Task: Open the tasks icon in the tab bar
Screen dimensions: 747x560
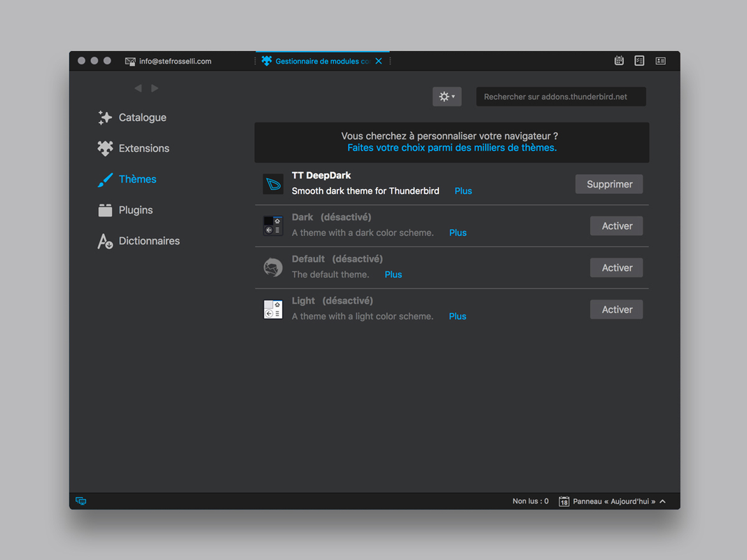Action: pos(639,60)
